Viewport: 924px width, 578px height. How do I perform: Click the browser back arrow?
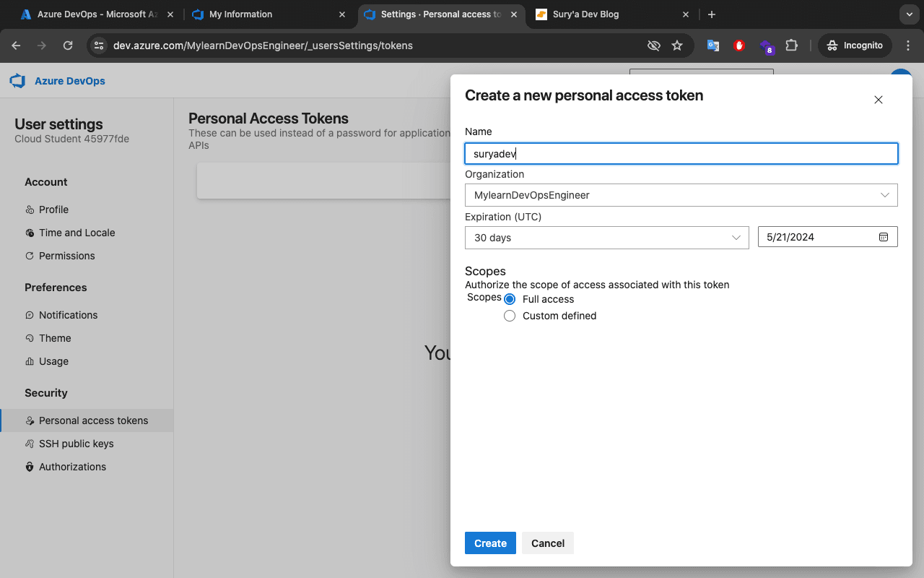pos(16,46)
